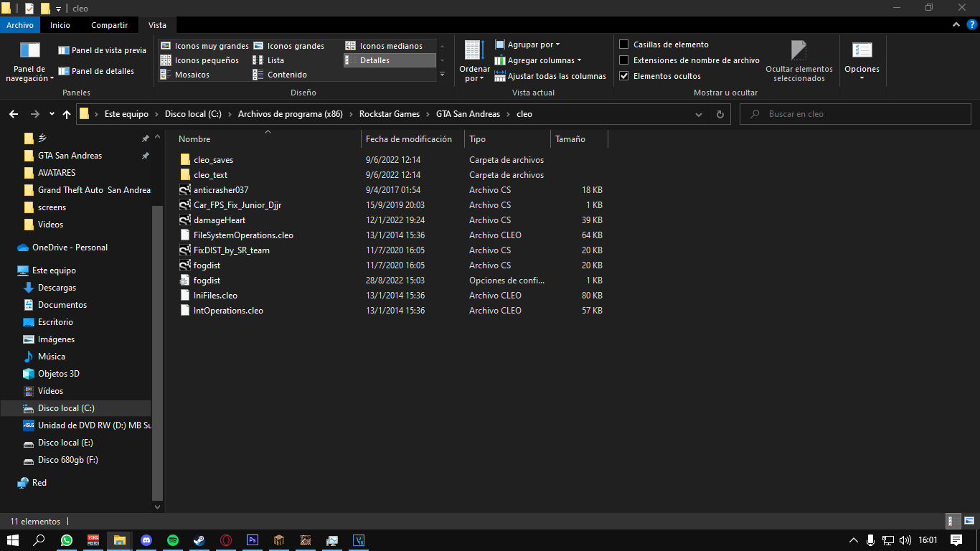Open the Archivo menu tab
The width and height of the screenshot is (980, 551).
pos(20,25)
